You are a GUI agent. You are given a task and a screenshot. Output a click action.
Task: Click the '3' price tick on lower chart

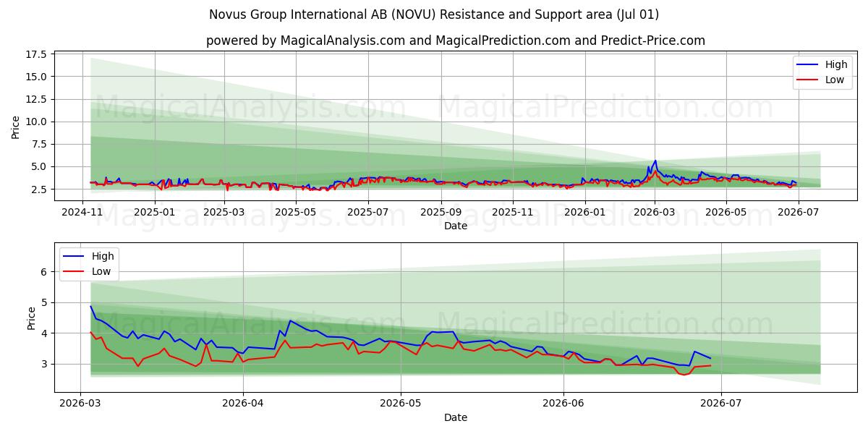[46, 365]
